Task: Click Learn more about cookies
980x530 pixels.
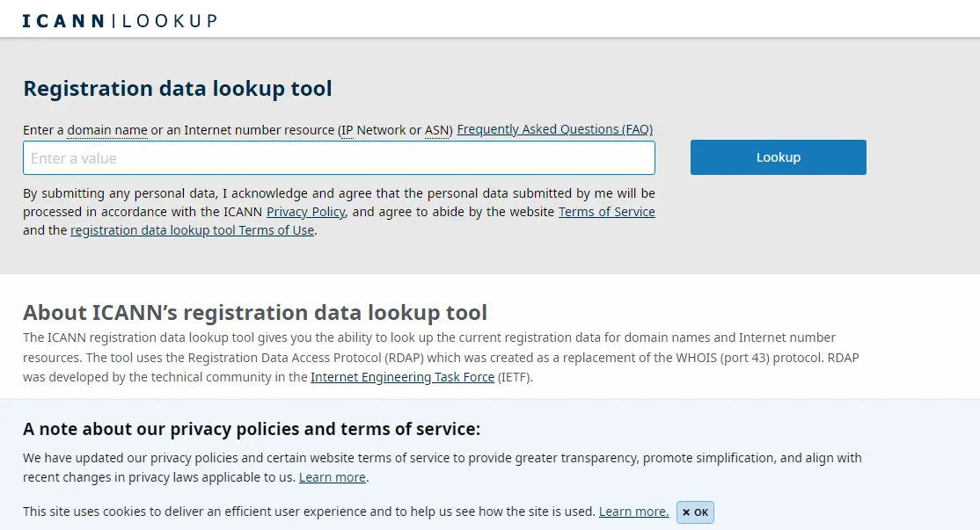Action: point(633,512)
